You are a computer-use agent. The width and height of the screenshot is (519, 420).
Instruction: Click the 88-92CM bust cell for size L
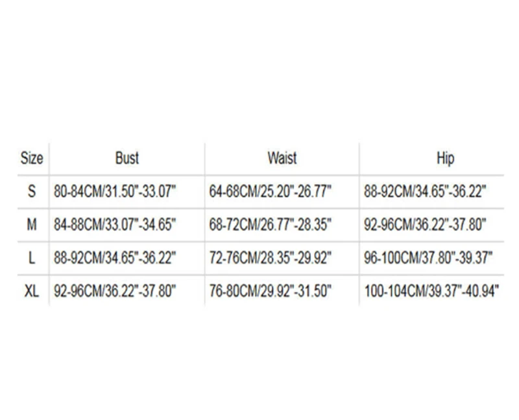tap(115, 259)
